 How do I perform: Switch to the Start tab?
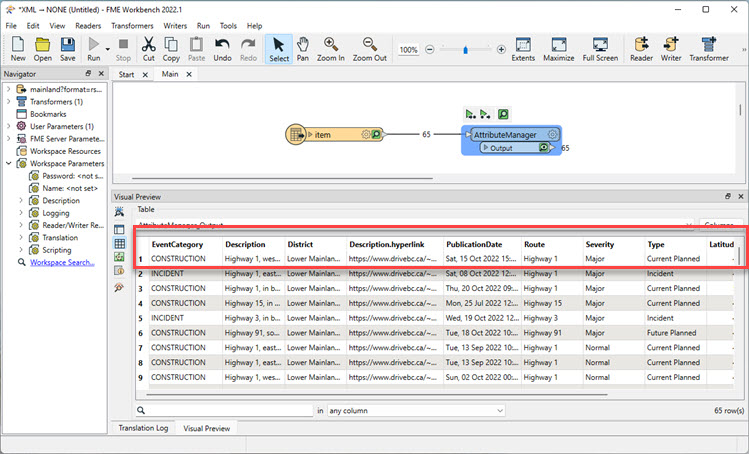(126, 75)
